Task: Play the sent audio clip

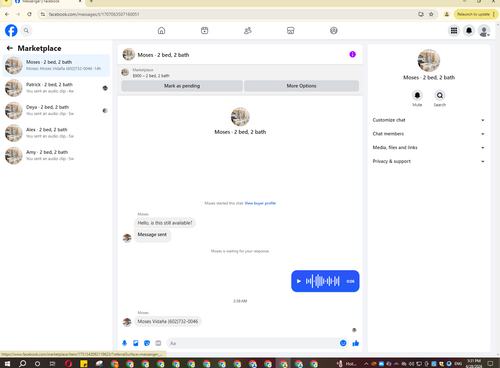Action: (299, 281)
